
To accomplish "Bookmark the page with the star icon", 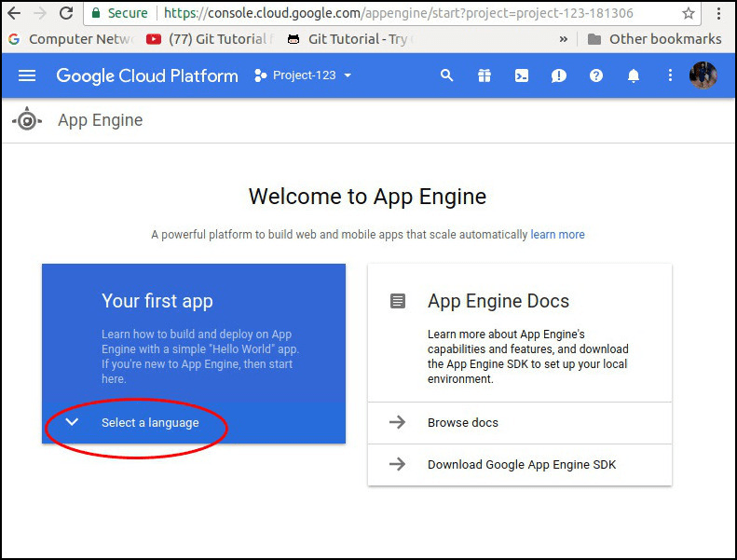I will pyautogui.click(x=689, y=13).
